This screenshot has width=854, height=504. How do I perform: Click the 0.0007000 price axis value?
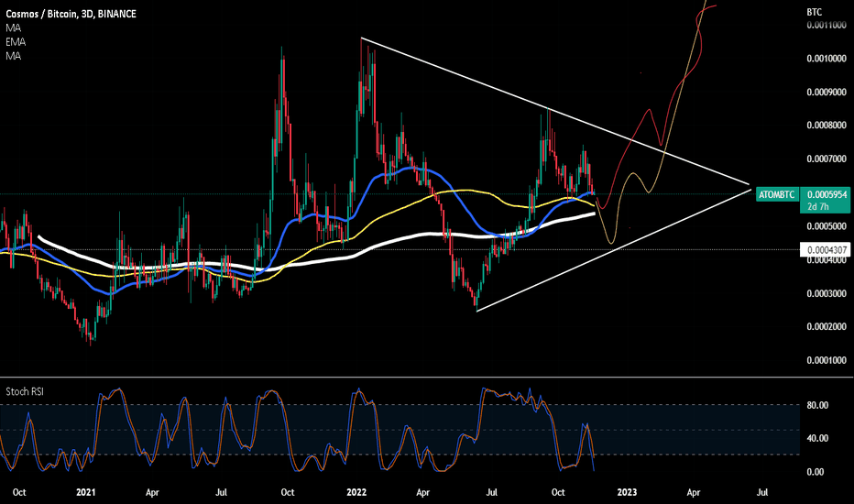[x=827, y=159]
